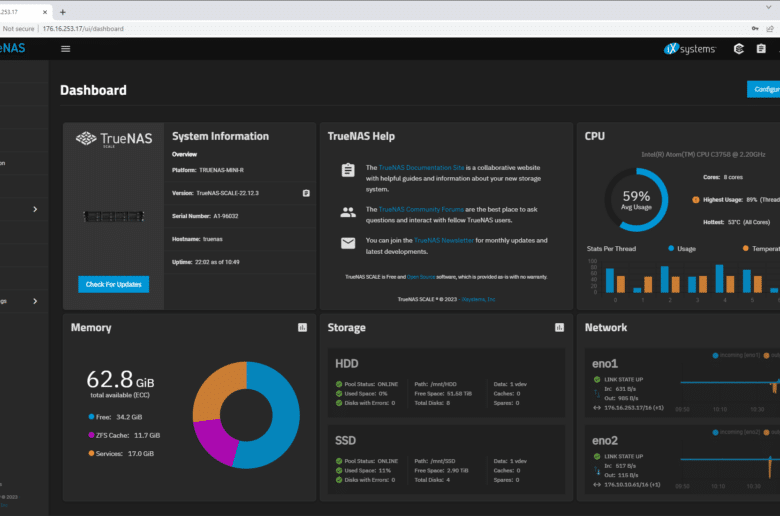Click the Dashboard page heading
Image resolution: width=780 pixels, height=516 pixels.
94,90
